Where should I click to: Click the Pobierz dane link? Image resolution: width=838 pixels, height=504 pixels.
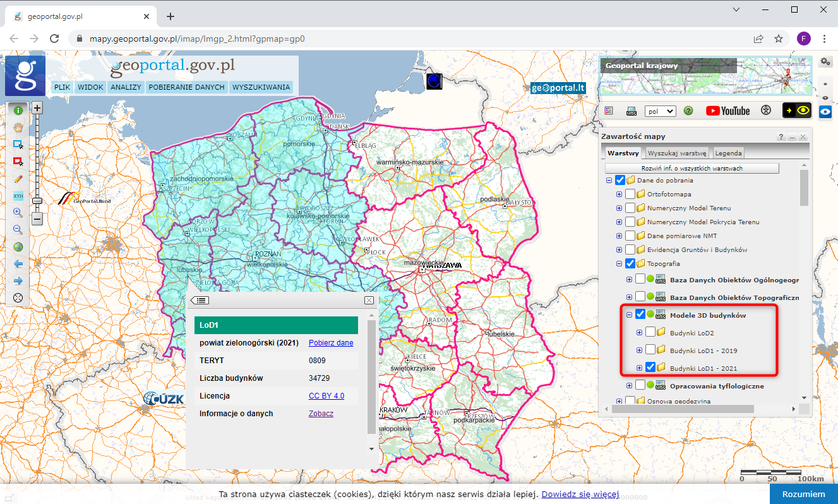[x=331, y=343]
